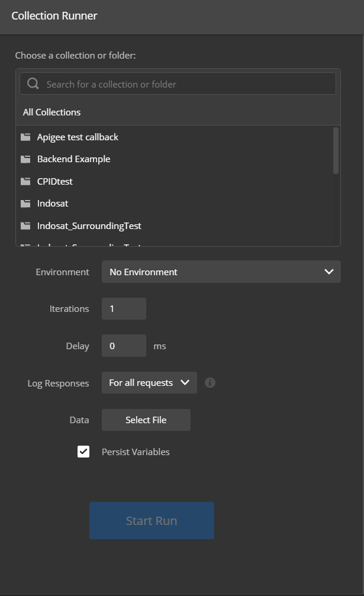364x596 pixels.
Task: Click the Environment dropdown chevron arrow
Action: click(329, 272)
